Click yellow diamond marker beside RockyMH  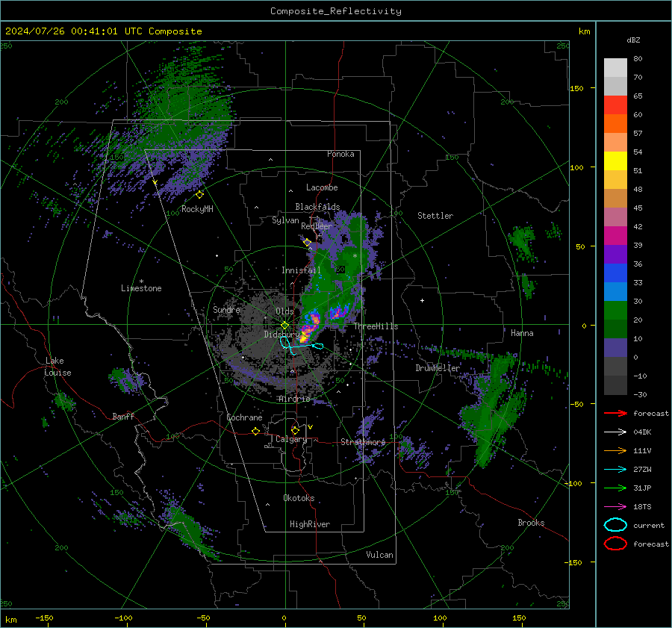point(199,195)
